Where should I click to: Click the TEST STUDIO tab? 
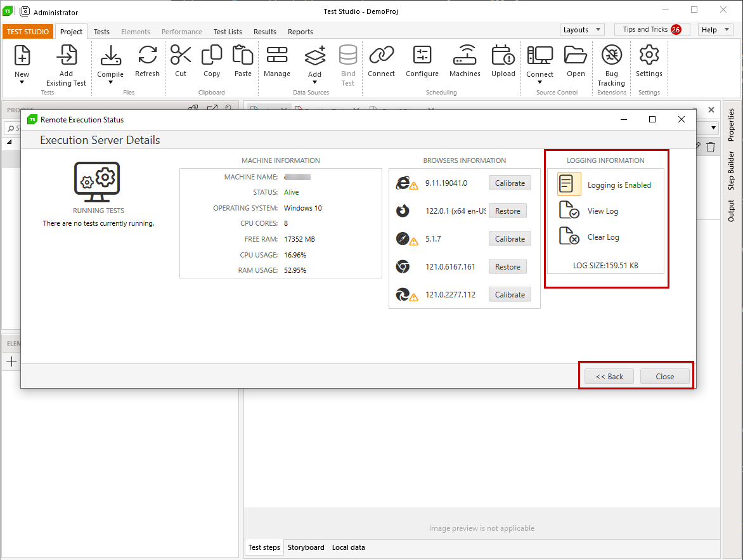coord(28,32)
